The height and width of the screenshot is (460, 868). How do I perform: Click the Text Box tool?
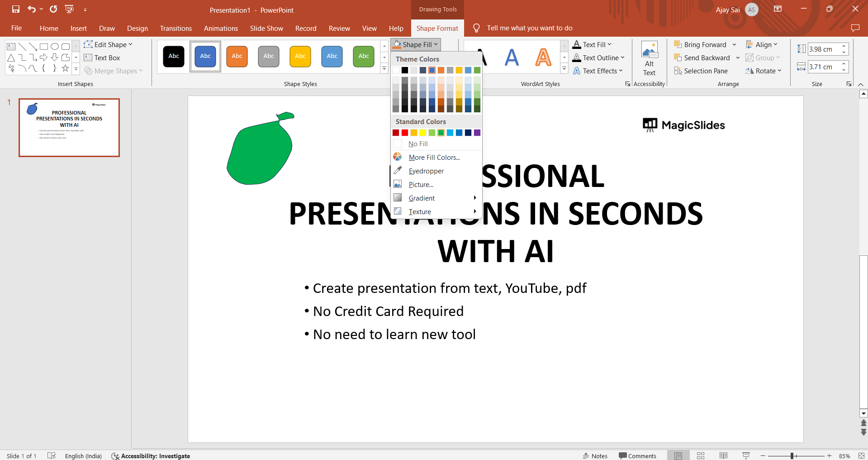[x=102, y=58]
